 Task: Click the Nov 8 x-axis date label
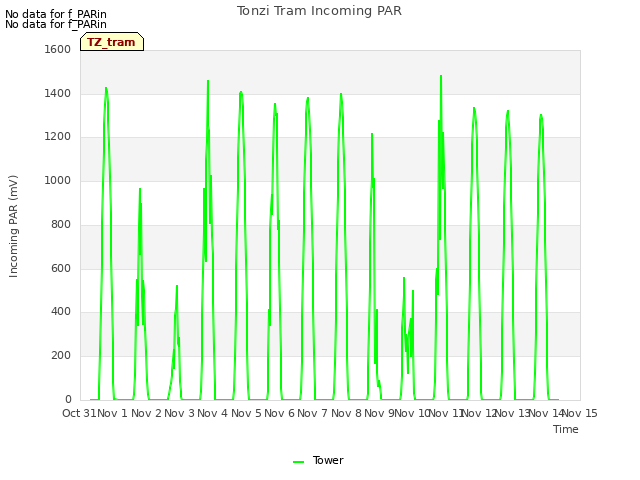(x=346, y=413)
